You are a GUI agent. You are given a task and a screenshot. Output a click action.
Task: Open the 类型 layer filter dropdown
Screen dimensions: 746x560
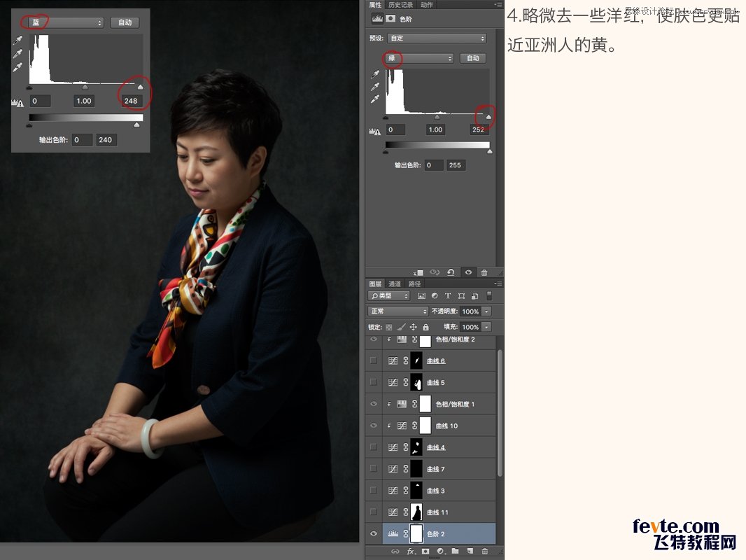(x=388, y=296)
